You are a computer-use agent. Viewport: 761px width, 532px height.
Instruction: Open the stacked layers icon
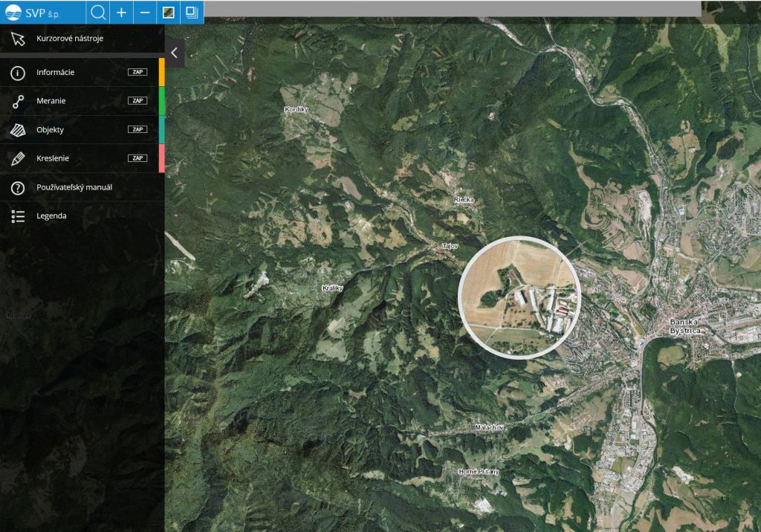pyautogui.click(x=192, y=12)
